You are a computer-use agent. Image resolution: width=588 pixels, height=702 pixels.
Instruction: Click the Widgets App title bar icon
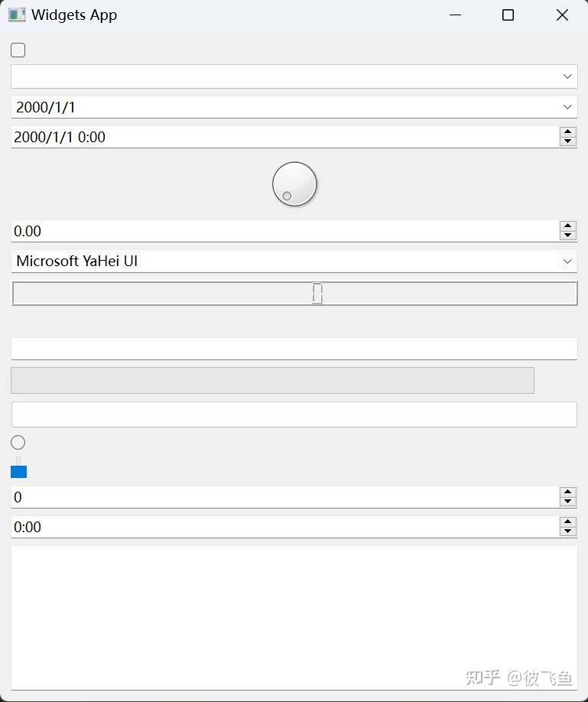pyautogui.click(x=17, y=15)
